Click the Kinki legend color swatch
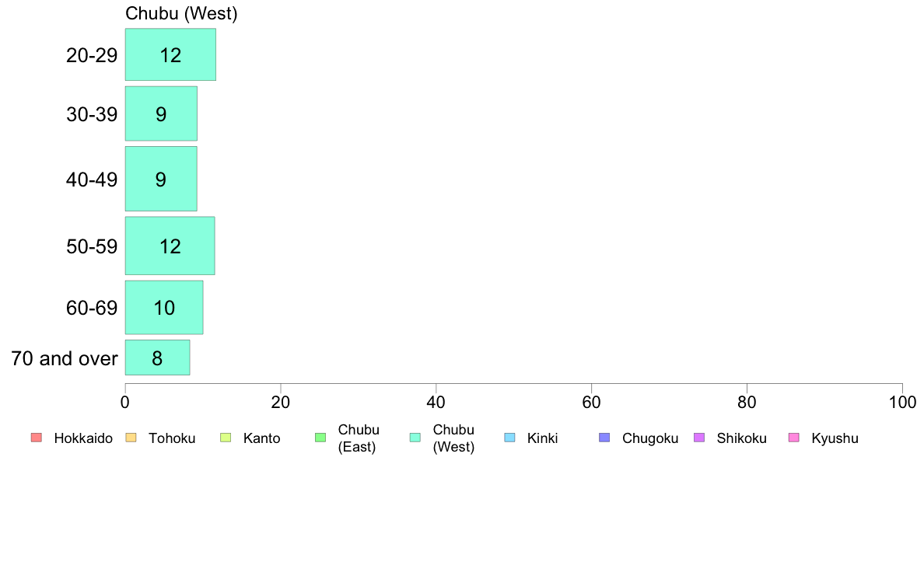The height and width of the screenshot is (572, 924). (x=509, y=438)
